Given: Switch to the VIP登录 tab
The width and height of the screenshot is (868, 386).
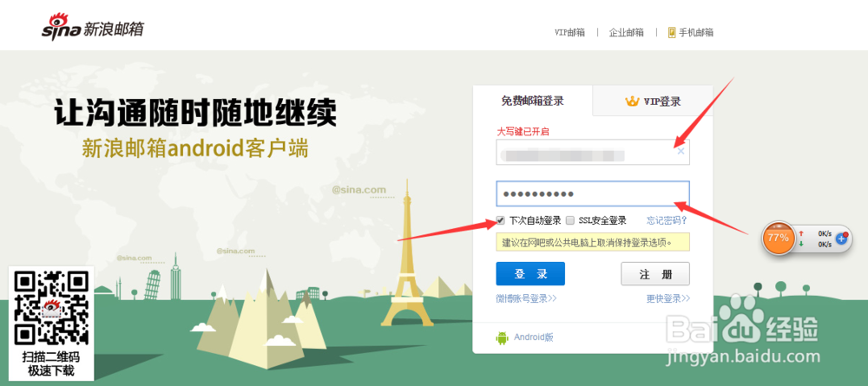Looking at the screenshot, I should click(x=653, y=101).
